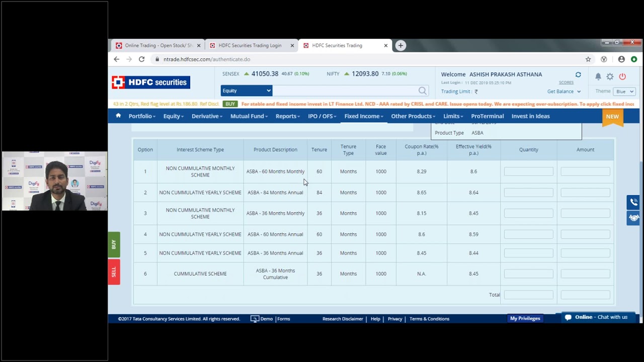Expand the Get Balance dropdown
644x362 pixels.
564,92
